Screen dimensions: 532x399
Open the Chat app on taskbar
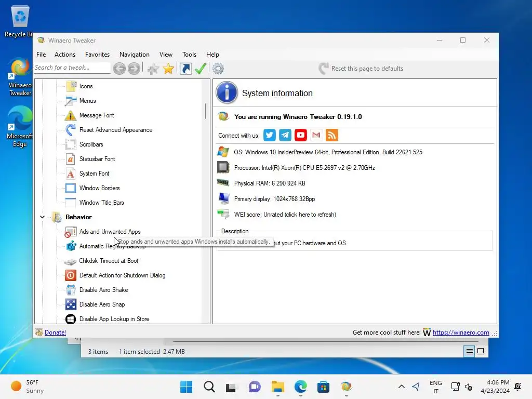(255, 387)
